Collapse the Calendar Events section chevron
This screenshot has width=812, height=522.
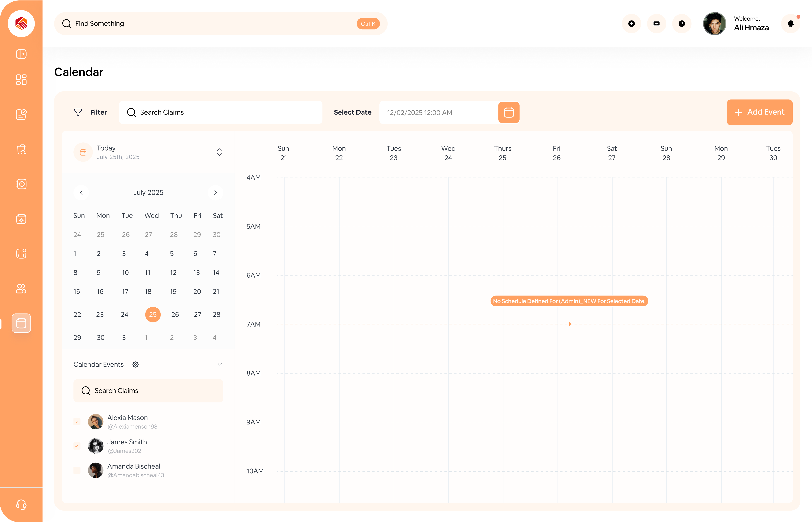220,364
